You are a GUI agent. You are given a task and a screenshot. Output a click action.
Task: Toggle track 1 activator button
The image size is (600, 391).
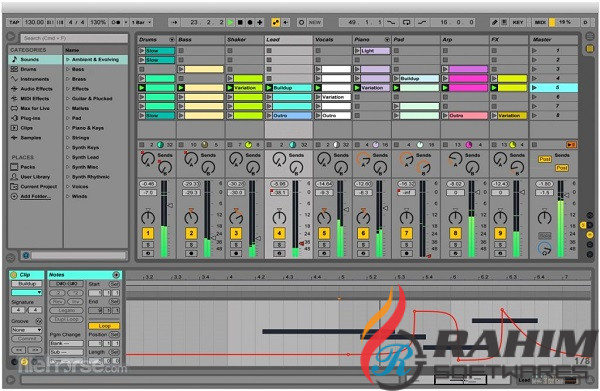click(148, 233)
